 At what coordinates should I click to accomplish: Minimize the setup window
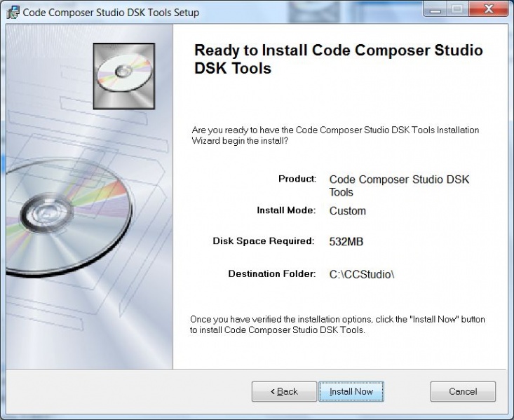pos(435,9)
